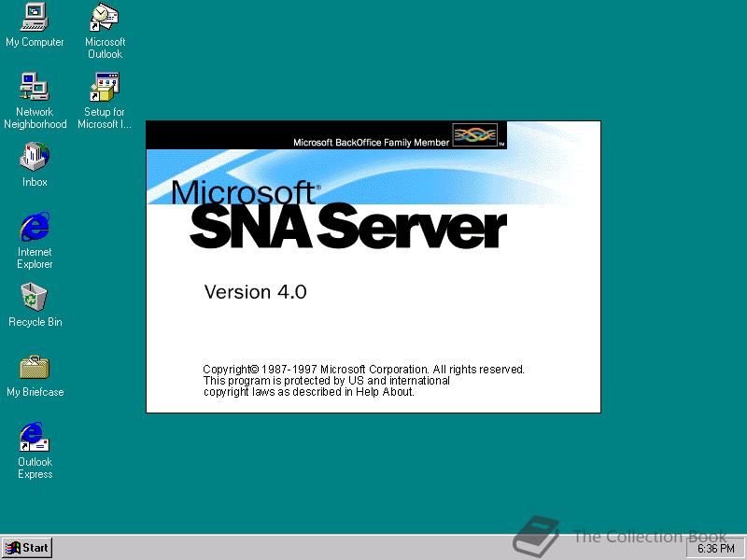Open the Start menu button

(x=27, y=548)
